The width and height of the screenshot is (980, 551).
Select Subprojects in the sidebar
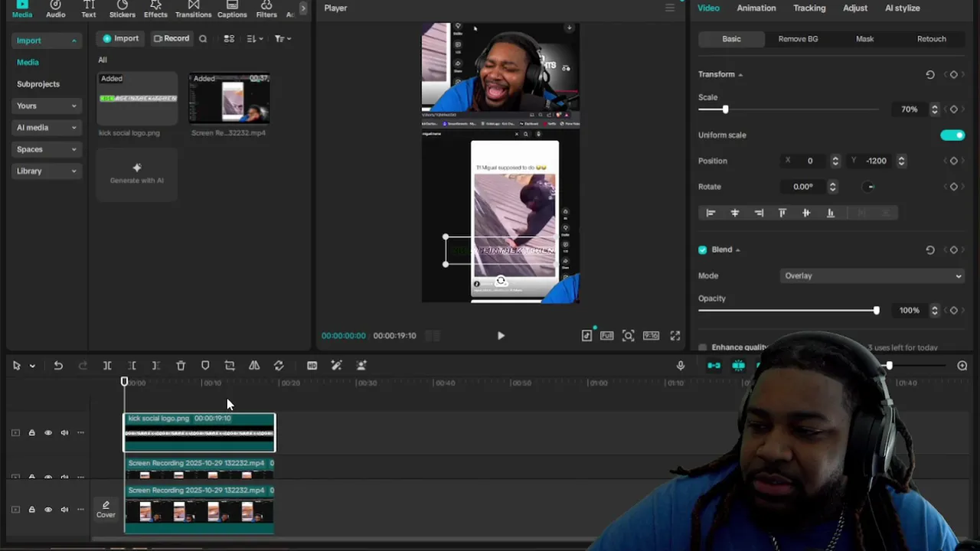pos(38,84)
